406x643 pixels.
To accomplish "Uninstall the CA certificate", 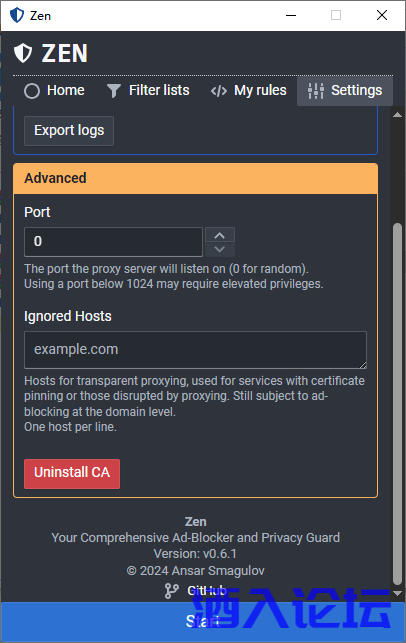I will tap(72, 474).
